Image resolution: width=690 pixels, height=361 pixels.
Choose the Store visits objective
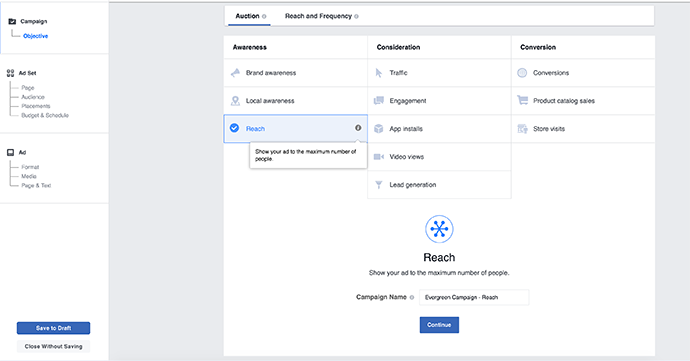(583, 129)
